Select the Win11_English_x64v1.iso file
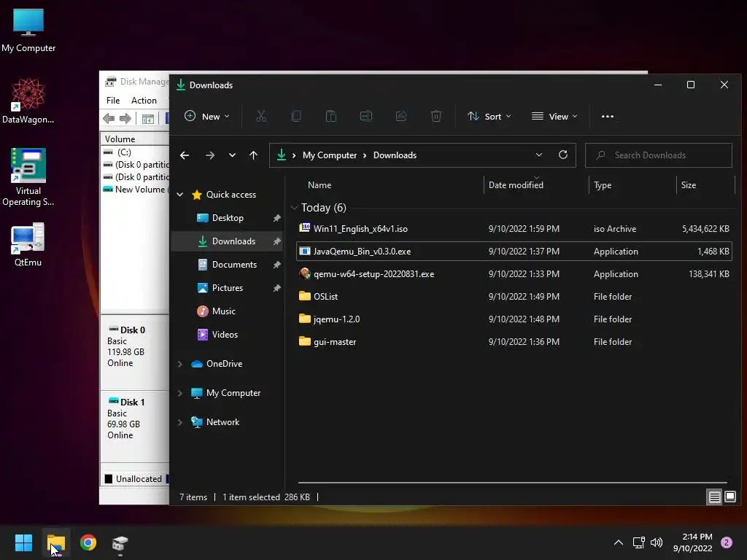747x560 pixels. [514, 228]
